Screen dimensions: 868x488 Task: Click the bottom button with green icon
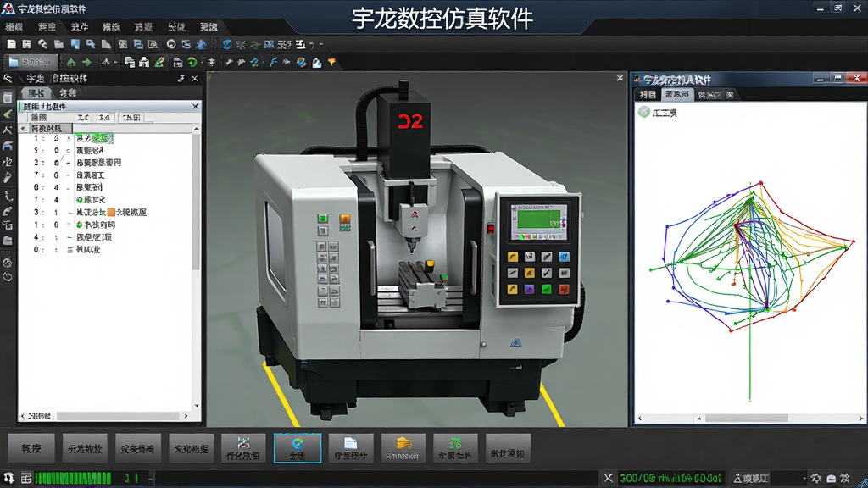click(x=454, y=448)
